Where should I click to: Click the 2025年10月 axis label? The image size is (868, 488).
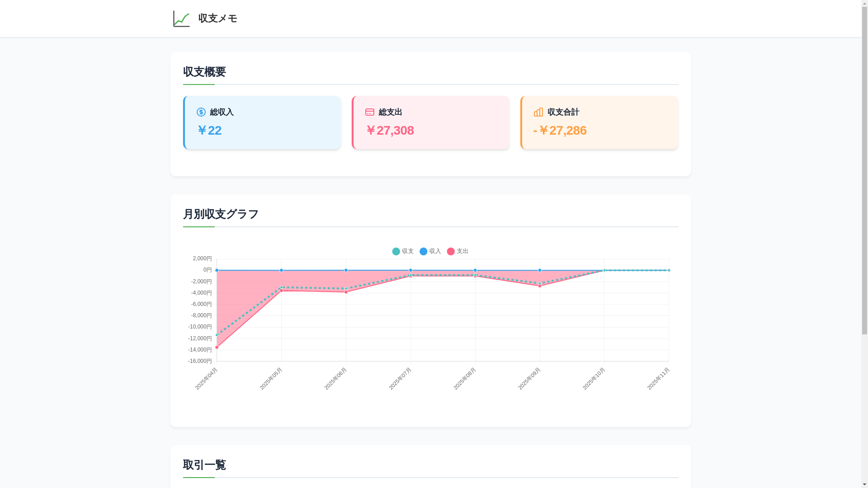pos(594,379)
